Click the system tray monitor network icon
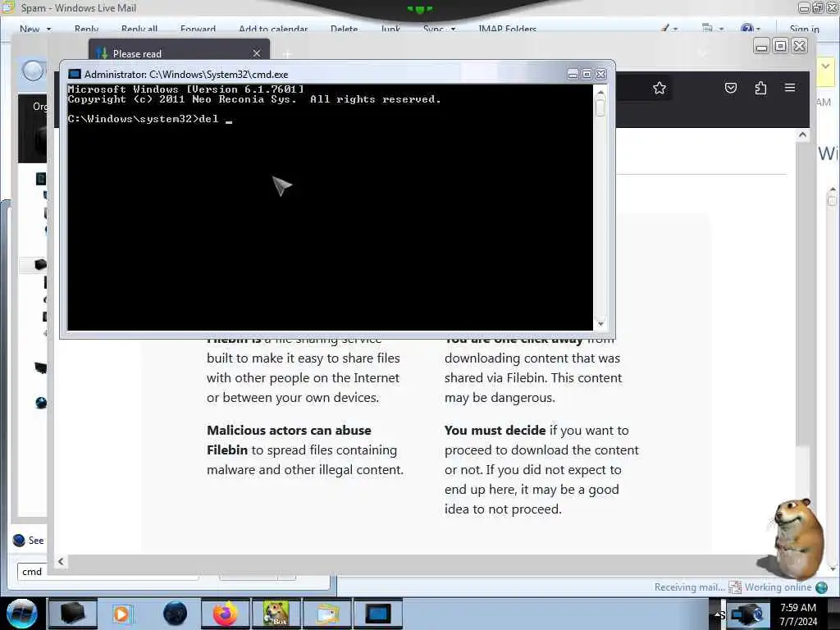Screen dimensions: 840x630 point(746,614)
